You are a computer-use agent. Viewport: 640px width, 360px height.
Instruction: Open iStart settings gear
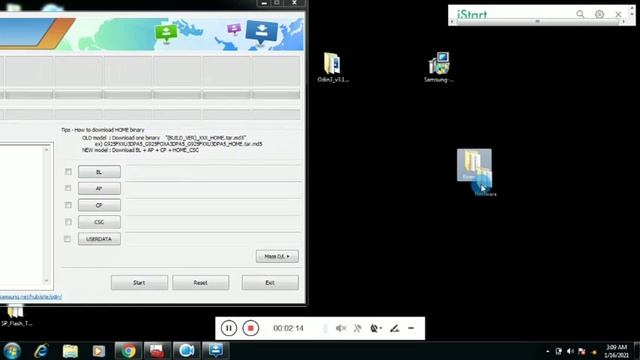(x=599, y=14)
